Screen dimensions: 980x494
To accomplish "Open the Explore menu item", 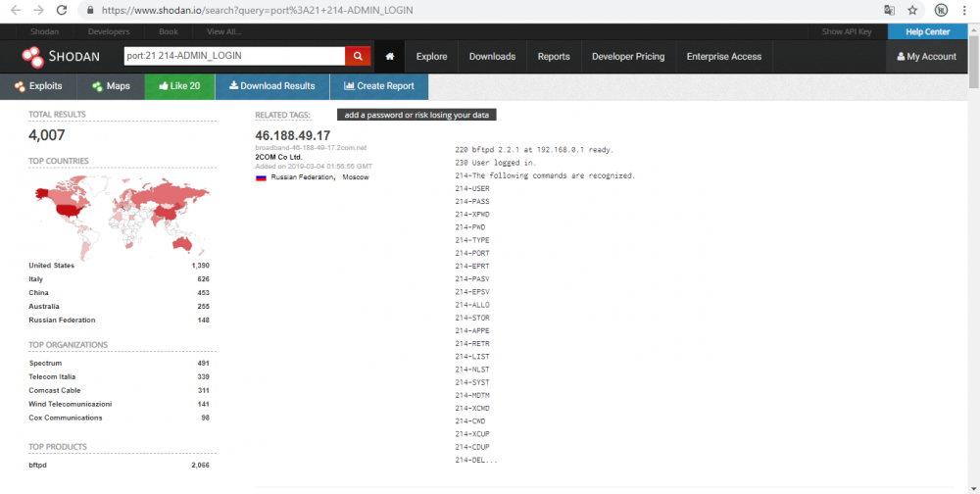I will pos(432,56).
